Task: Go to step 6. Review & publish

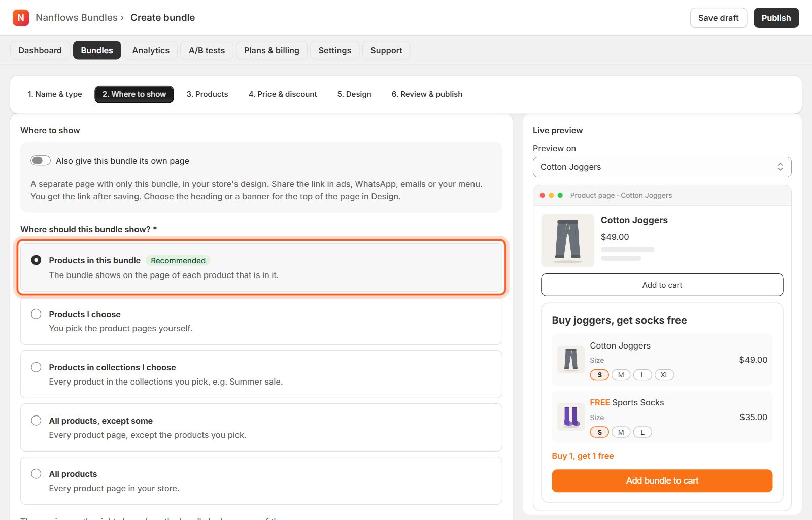Action: [427, 94]
